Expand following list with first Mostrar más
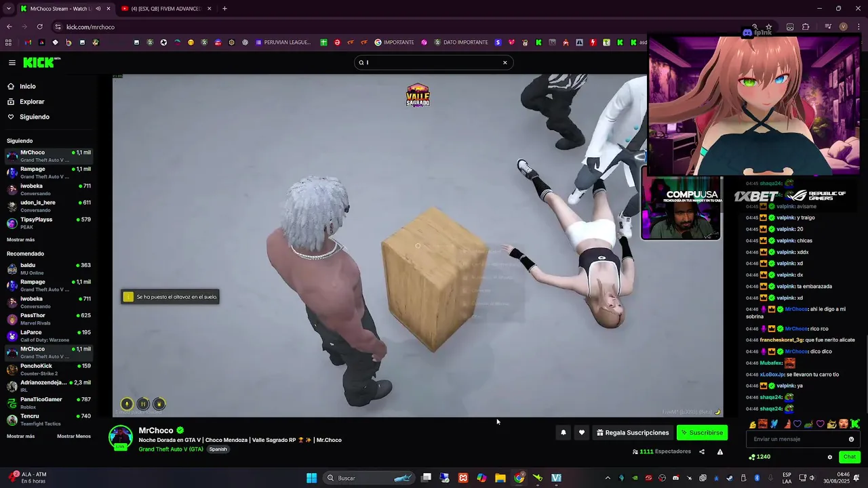The image size is (868, 488). click(x=20, y=240)
